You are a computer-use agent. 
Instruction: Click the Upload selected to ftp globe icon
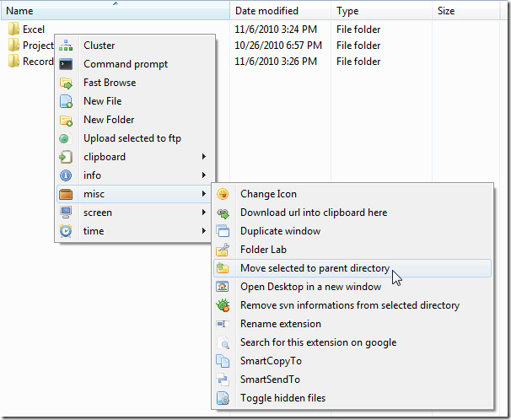[x=66, y=138]
